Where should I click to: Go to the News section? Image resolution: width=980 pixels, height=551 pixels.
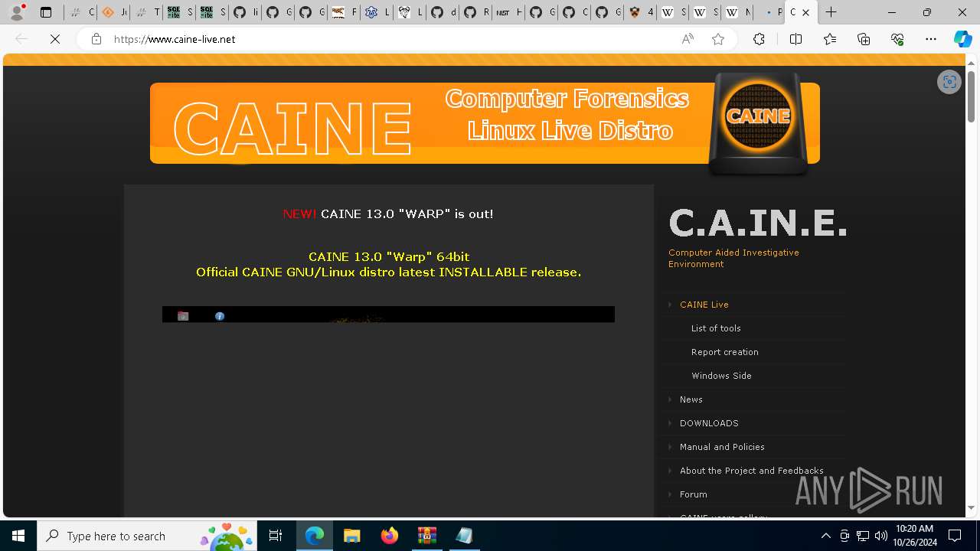pos(691,399)
